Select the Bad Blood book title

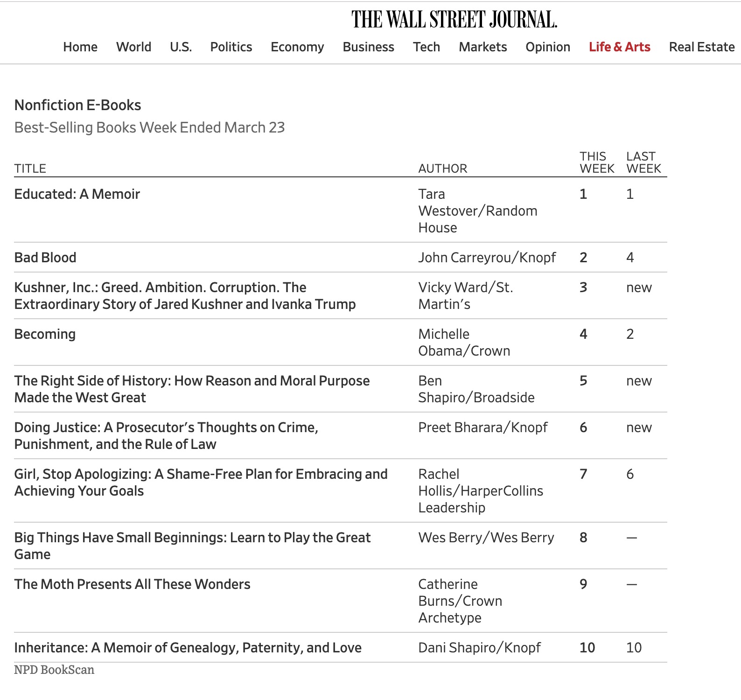tap(45, 258)
